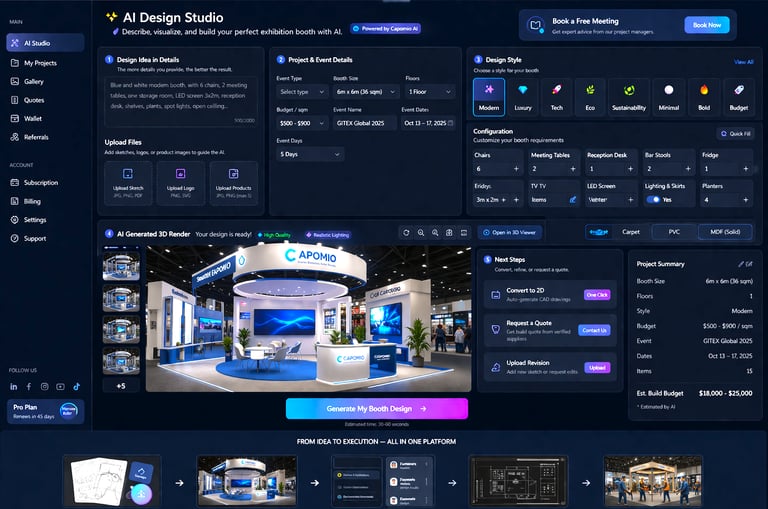768x509 pixels.
Task: Click the Billing icon in the sidebar
Action: coord(15,201)
